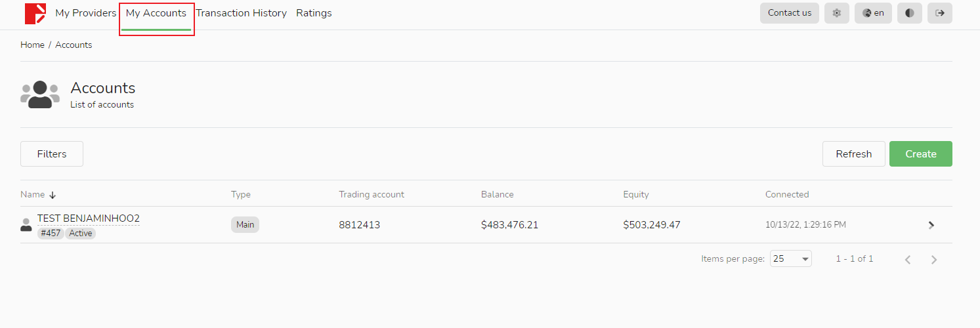Viewport: 980px width, 328px height.
Task: Click the logout arrow icon
Action: pos(940,13)
